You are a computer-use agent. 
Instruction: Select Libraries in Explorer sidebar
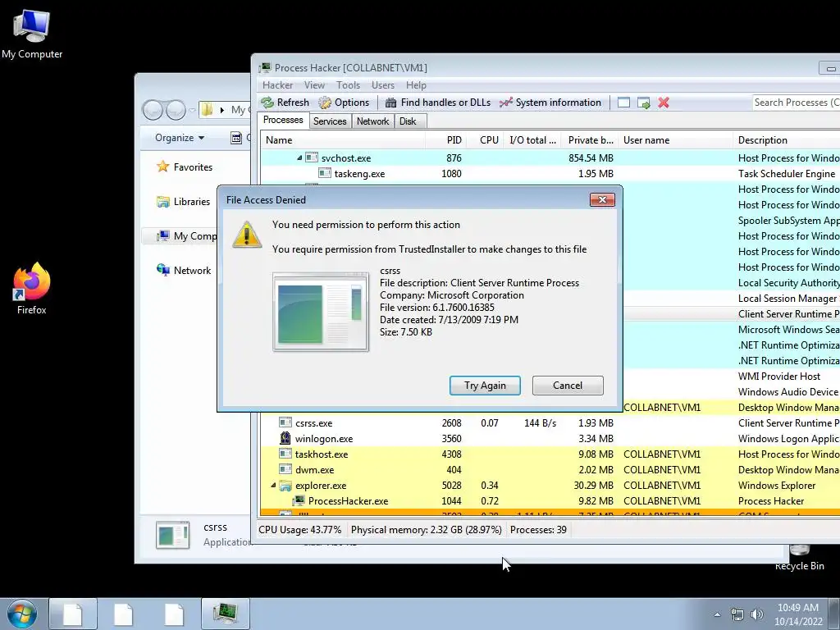(x=183, y=202)
